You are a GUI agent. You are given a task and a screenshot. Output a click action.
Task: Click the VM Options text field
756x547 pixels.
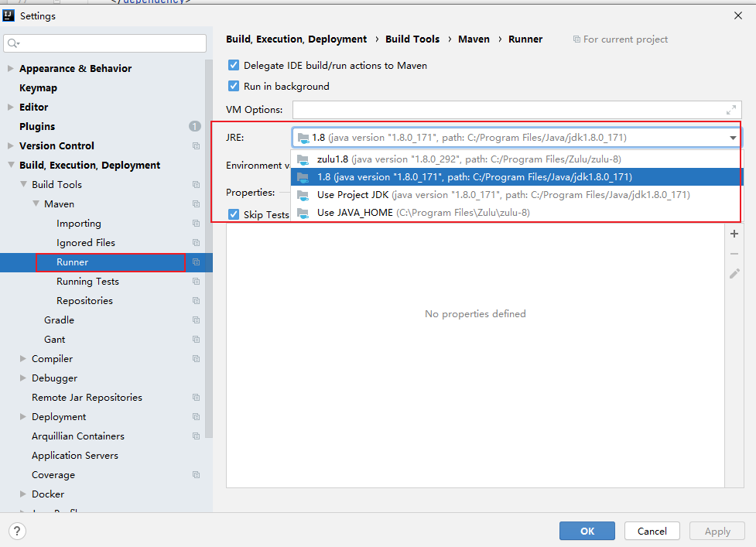[x=517, y=110]
